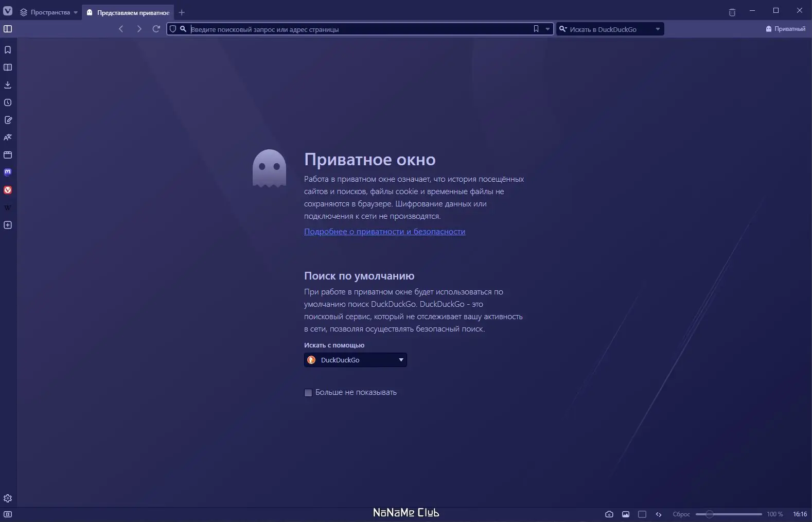Focus the "Искать в DuckDuckGo" search field
812x522 pixels.
point(610,29)
